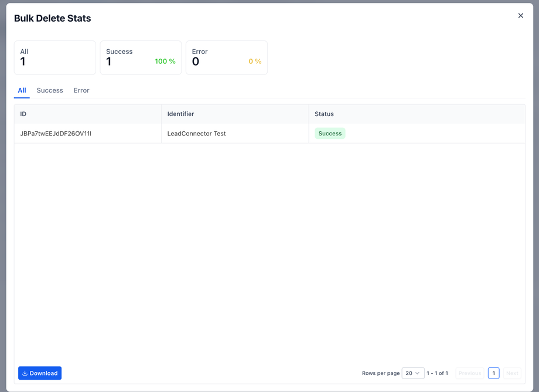Click the Identifier column header

click(x=180, y=114)
